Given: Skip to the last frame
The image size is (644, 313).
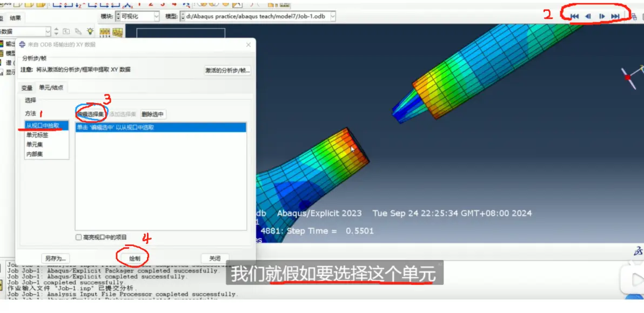Looking at the screenshot, I should [615, 16].
